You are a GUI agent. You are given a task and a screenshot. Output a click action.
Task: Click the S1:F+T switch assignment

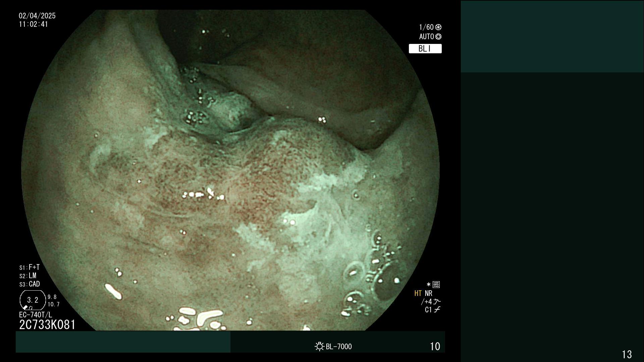[x=30, y=267]
